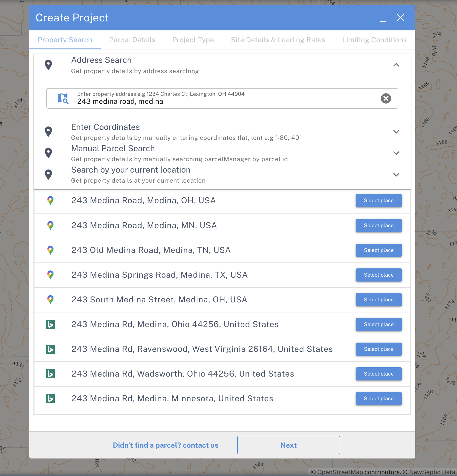Clear the address search text

pyautogui.click(x=386, y=98)
